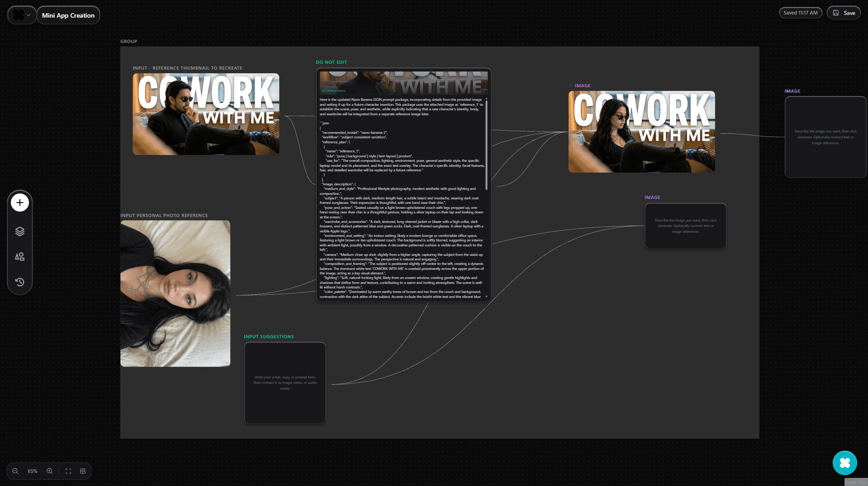This screenshot has height=486, width=868.
Task: Open the app logo brand icon
Action: (17, 14)
